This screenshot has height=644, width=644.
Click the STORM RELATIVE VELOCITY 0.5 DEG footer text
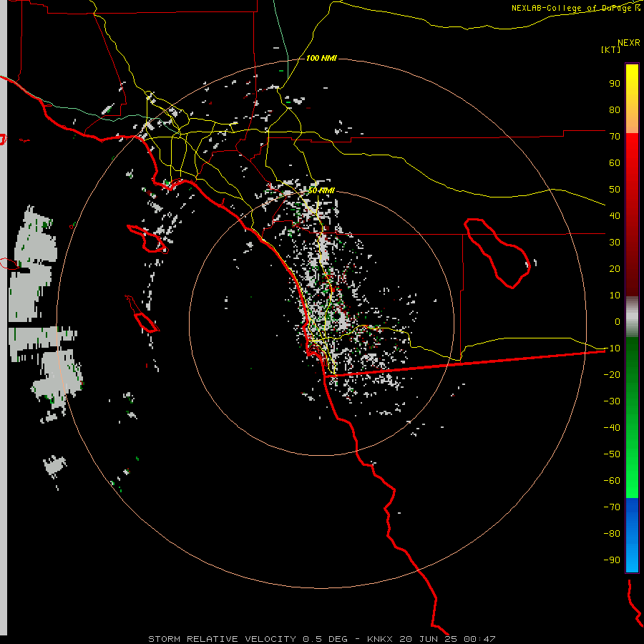point(248,639)
